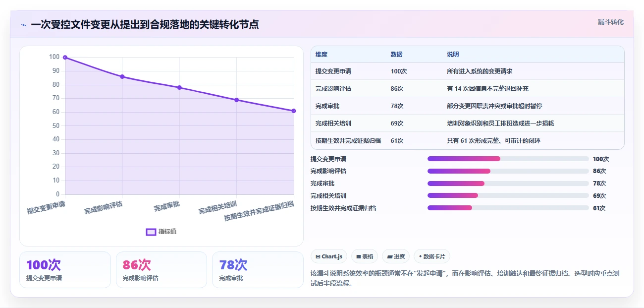
Task: Click the 100次 value beside the first progress bar
Action: click(601, 159)
